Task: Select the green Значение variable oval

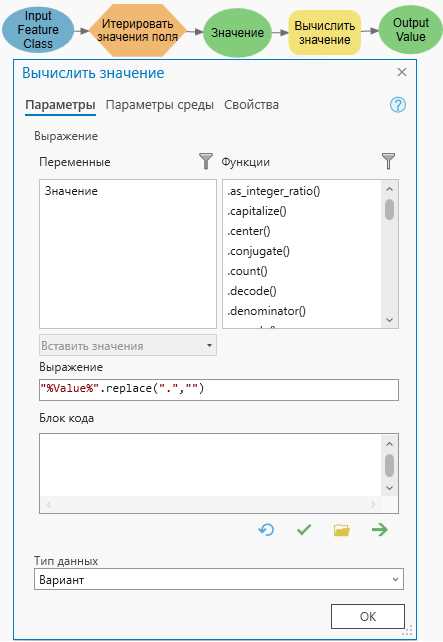Action: (x=237, y=33)
